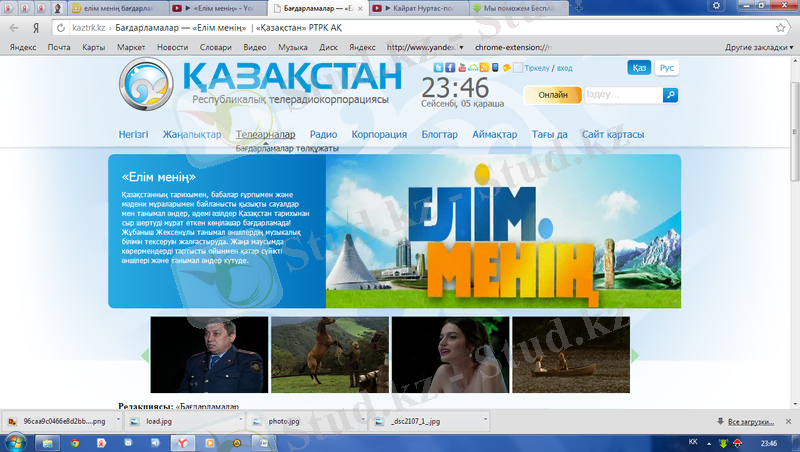Expand the Другие закладки bookmarks folder

tap(758, 47)
